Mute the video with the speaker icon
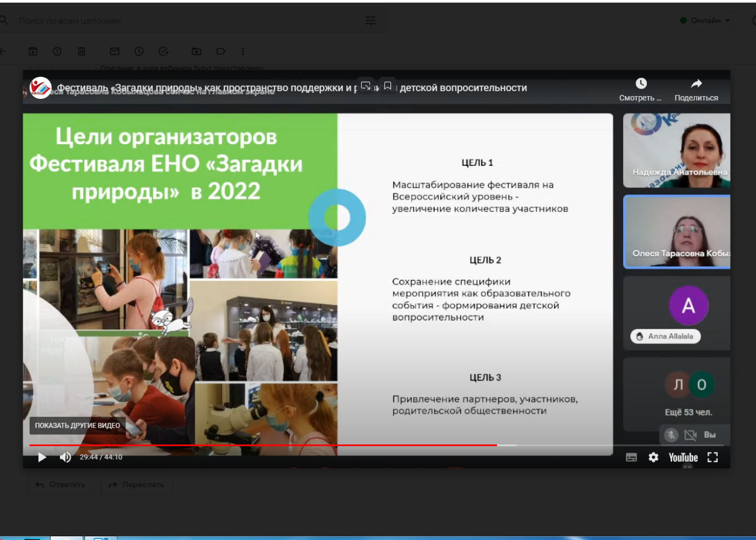The height and width of the screenshot is (540, 756). (65, 457)
